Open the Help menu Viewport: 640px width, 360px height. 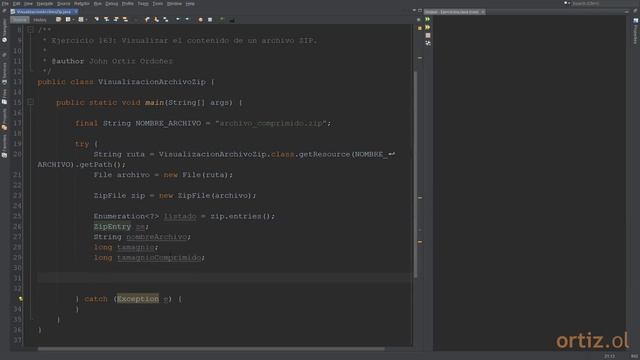coord(190,4)
